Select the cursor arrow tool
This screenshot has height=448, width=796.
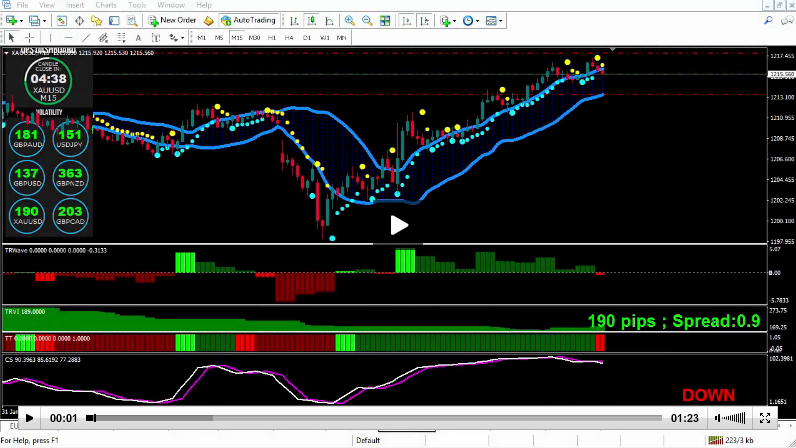pos(12,38)
